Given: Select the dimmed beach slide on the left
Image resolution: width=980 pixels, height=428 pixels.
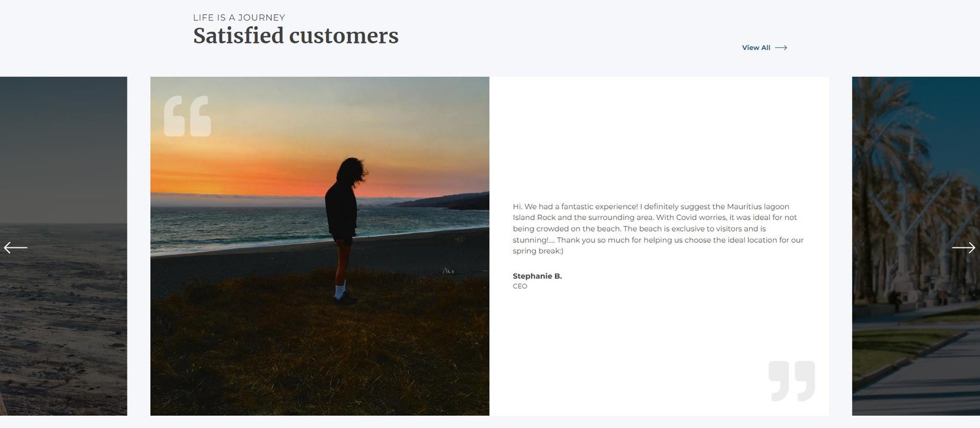Looking at the screenshot, I should point(64,246).
